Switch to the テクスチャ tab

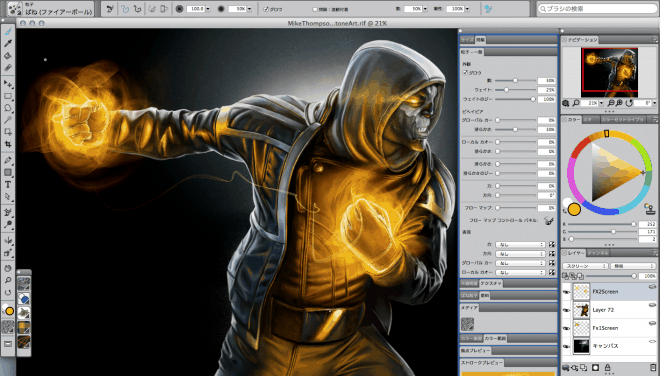pos(491,283)
